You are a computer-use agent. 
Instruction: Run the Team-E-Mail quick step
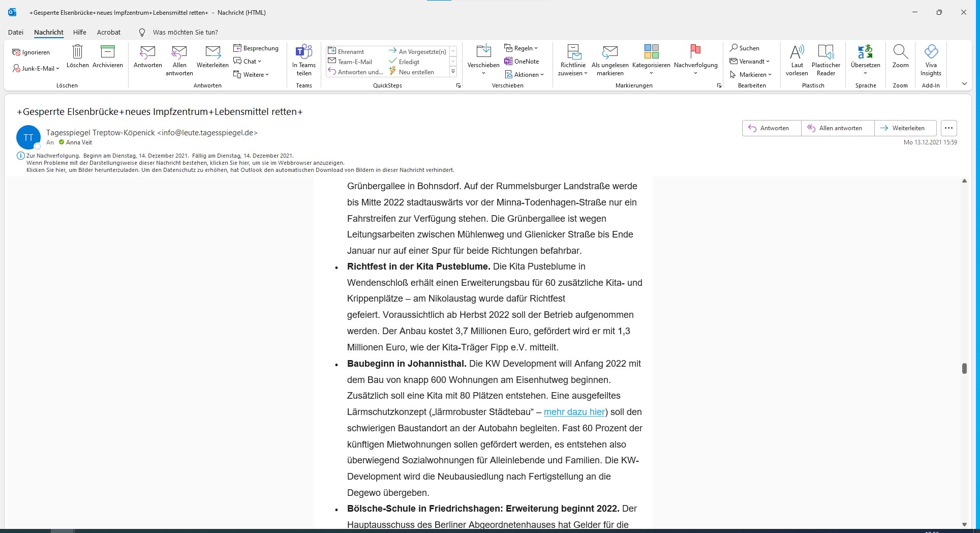click(351, 62)
